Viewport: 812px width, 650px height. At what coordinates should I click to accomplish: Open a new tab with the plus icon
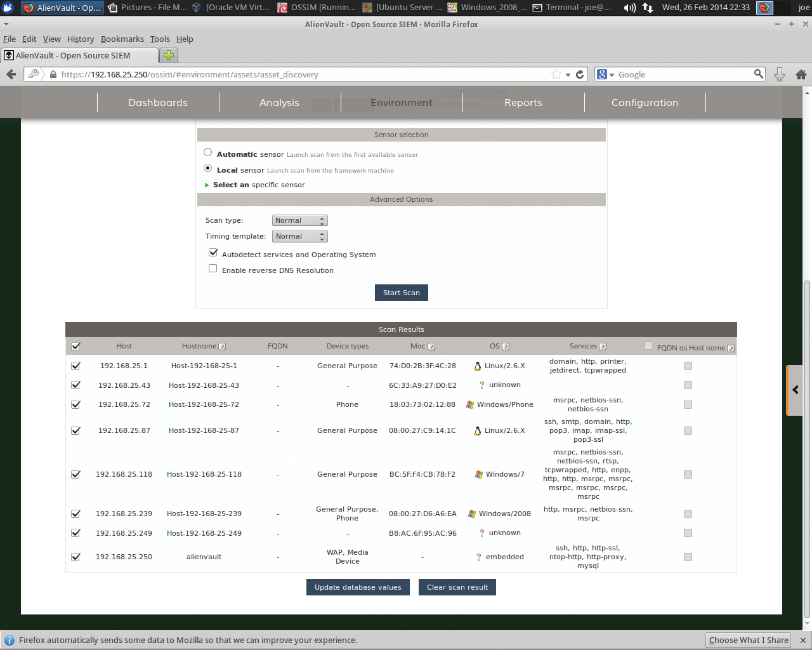coord(169,55)
